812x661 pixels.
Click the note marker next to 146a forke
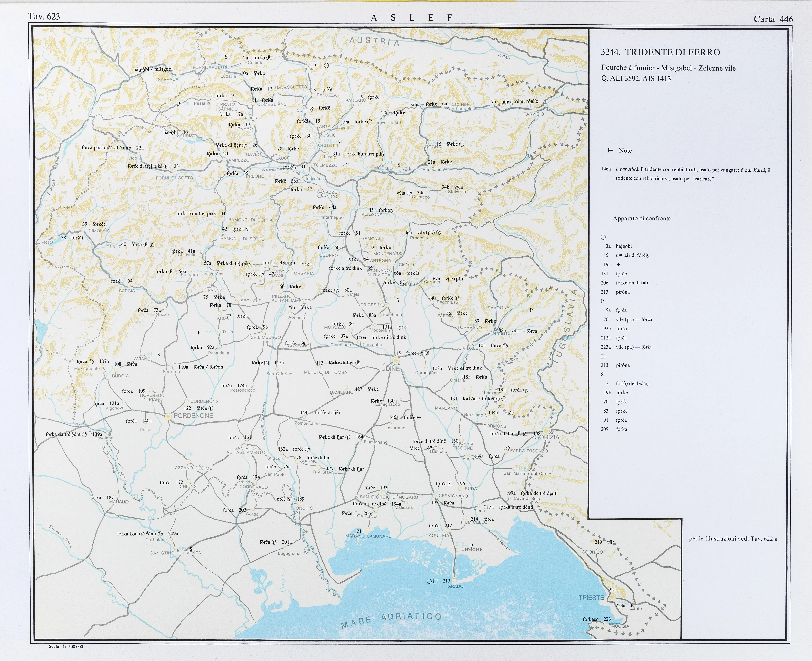tap(419, 418)
